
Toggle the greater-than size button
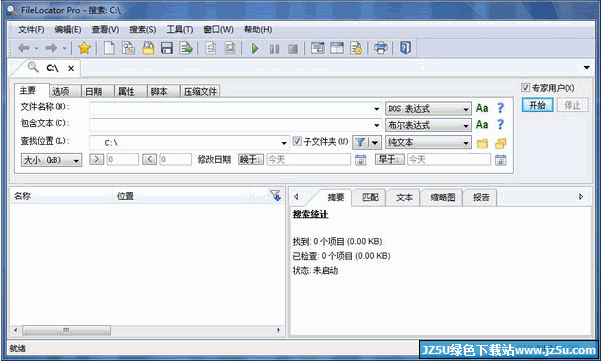[96, 159]
